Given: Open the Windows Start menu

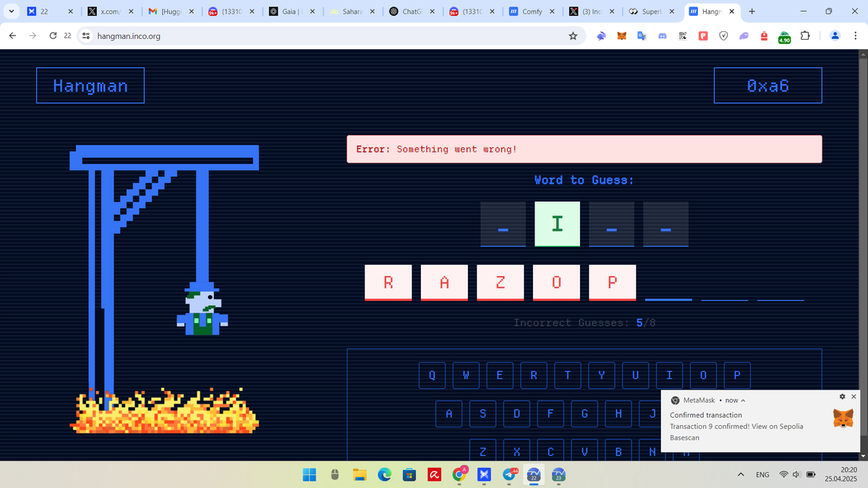Looking at the screenshot, I should tap(310, 475).
